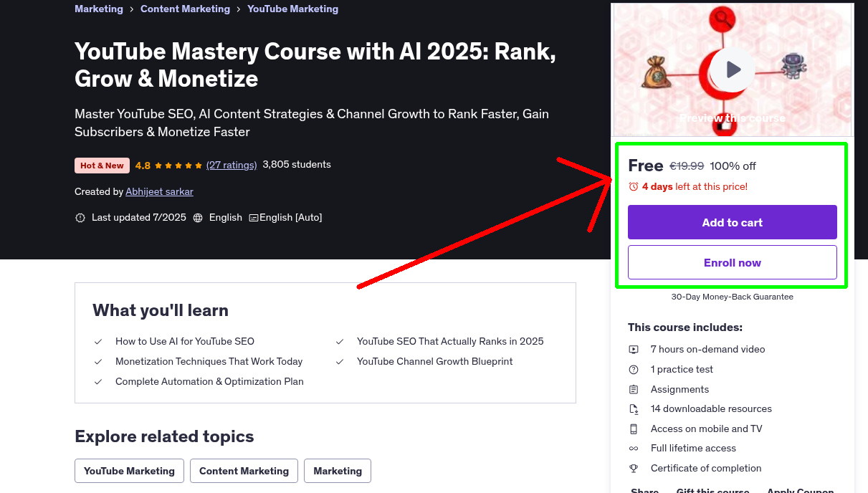Select the Content Marketing topic tag

244,471
